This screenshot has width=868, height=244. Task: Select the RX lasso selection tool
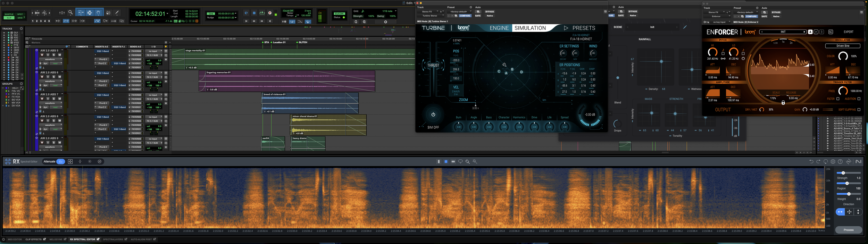coord(460,161)
